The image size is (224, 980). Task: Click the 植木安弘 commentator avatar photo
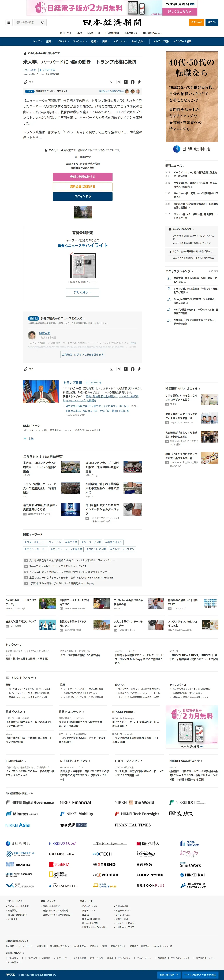[x=32, y=335]
